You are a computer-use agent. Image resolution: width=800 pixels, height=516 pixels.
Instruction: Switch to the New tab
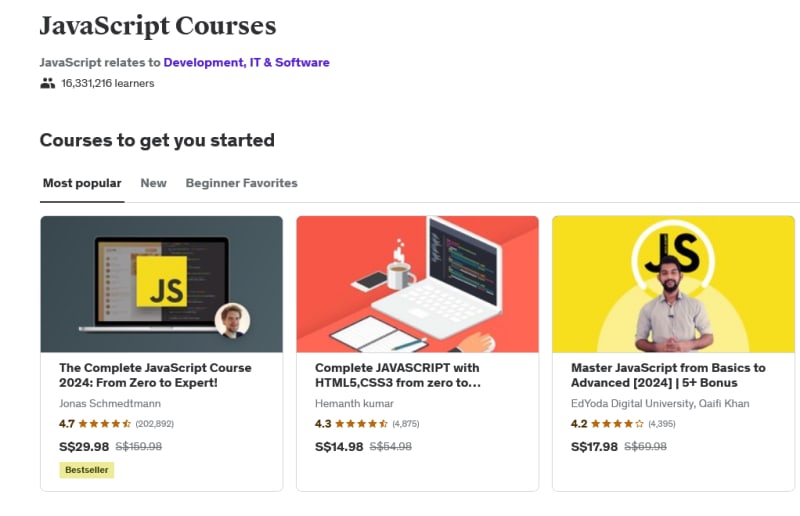coord(153,183)
